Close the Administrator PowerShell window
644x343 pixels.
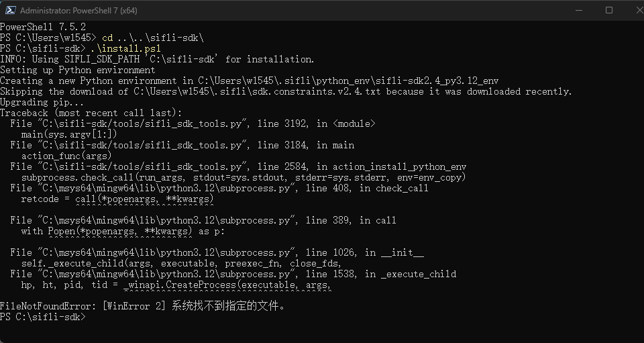(x=639, y=10)
